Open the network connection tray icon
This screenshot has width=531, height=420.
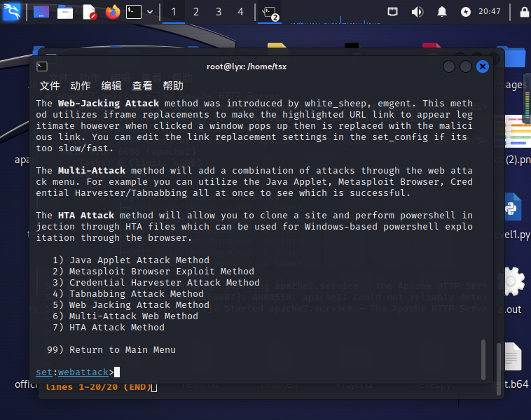tap(392, 12)
